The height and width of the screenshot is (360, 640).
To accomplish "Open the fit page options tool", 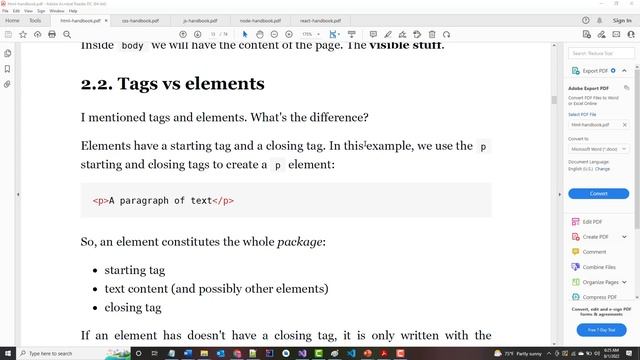I will point(334,35).
